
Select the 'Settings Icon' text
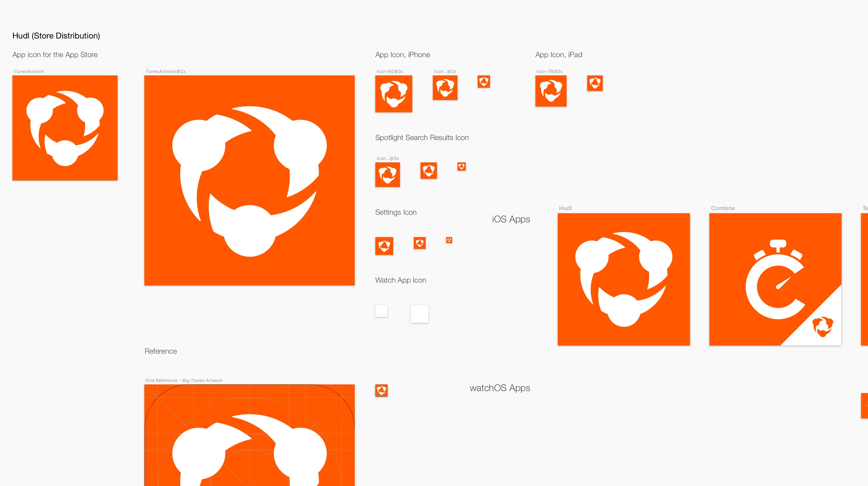(x=396, y=212)
